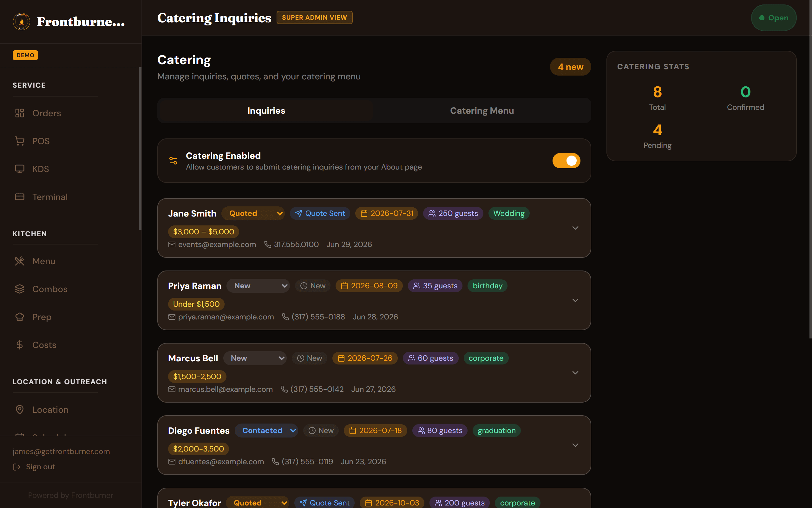Click the Catering Enabled settings sliders icon
Viewport: 812px width, 508px height.
[x=173, y=161]
